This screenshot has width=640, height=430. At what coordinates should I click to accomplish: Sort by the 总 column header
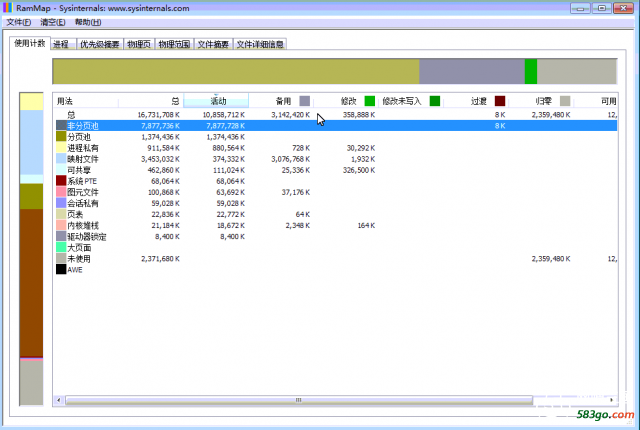point(150,101)
